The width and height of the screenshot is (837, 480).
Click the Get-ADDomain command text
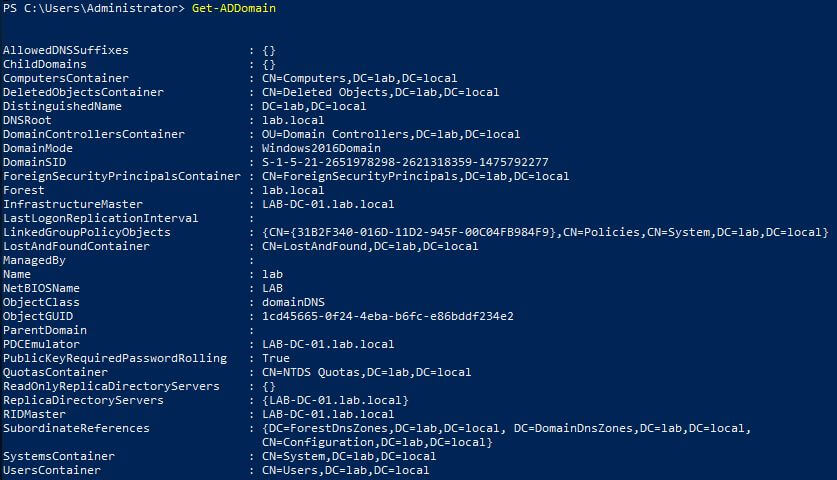pyautogui.click(x=234, y=9)
